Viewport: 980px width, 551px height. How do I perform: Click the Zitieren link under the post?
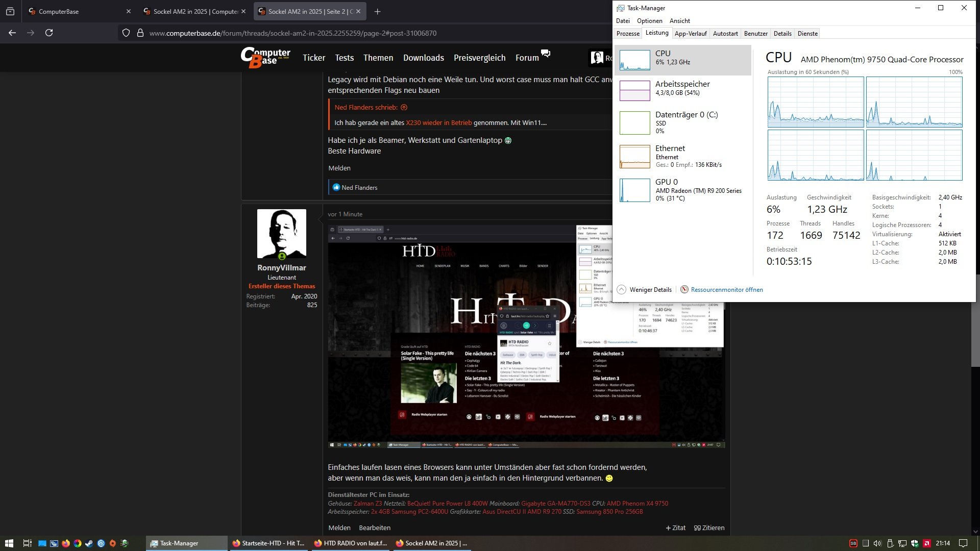coord(709,528)
